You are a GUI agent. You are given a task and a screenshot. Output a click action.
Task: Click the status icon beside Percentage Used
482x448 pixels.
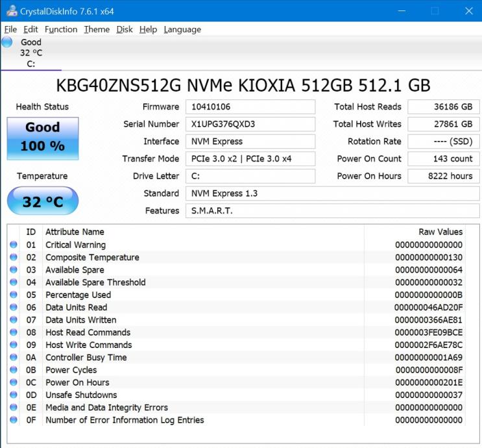[14, 295]
